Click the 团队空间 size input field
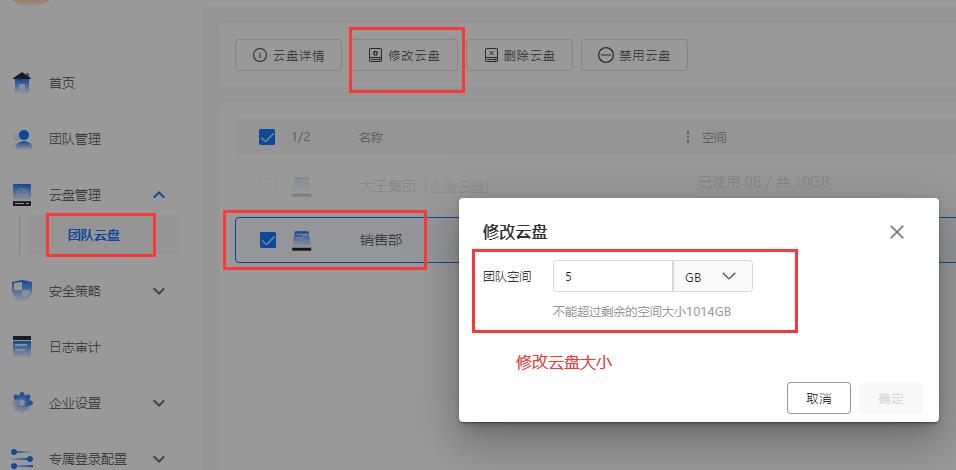This screenshot has width=956, height=470. tap(613, 276)
